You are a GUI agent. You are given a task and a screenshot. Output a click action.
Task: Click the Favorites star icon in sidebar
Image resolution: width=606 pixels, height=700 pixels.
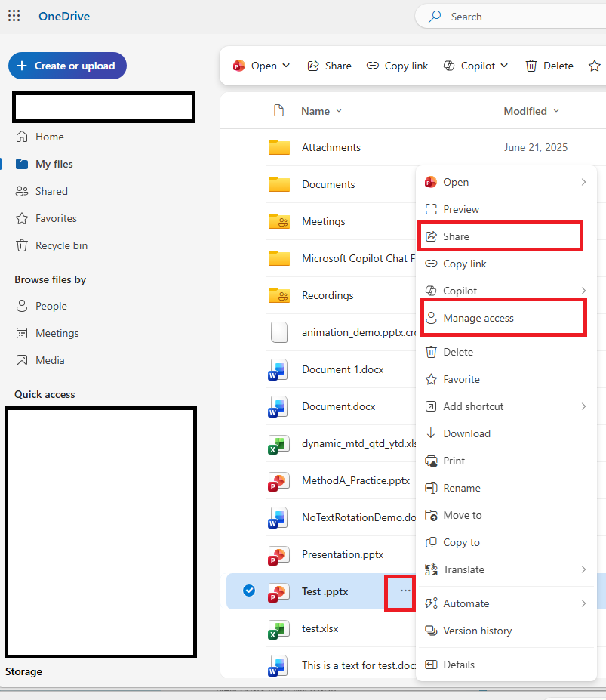tap(22, 218)
